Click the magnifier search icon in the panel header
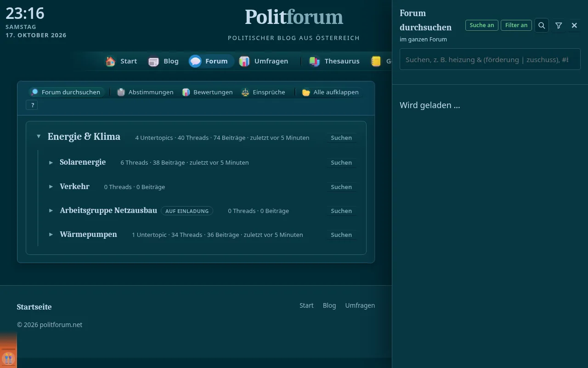The image size is (588, 368). pyautogui.click(x=542, y=25)
